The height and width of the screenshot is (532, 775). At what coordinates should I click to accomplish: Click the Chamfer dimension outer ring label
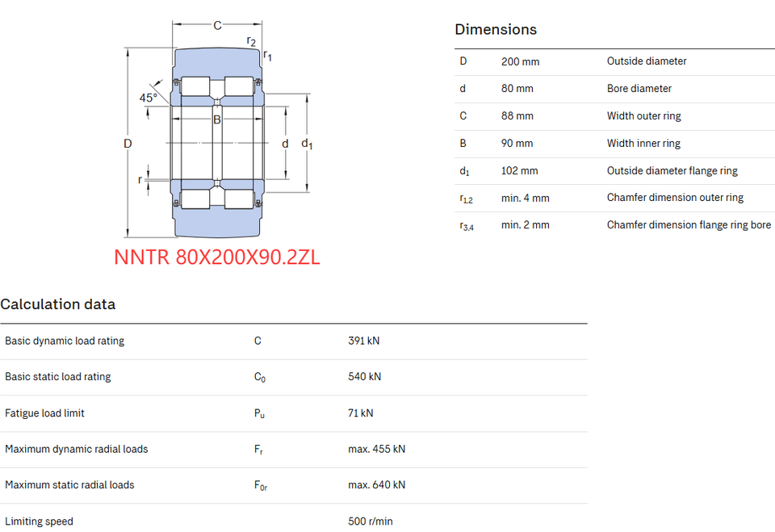click(675, 198)
